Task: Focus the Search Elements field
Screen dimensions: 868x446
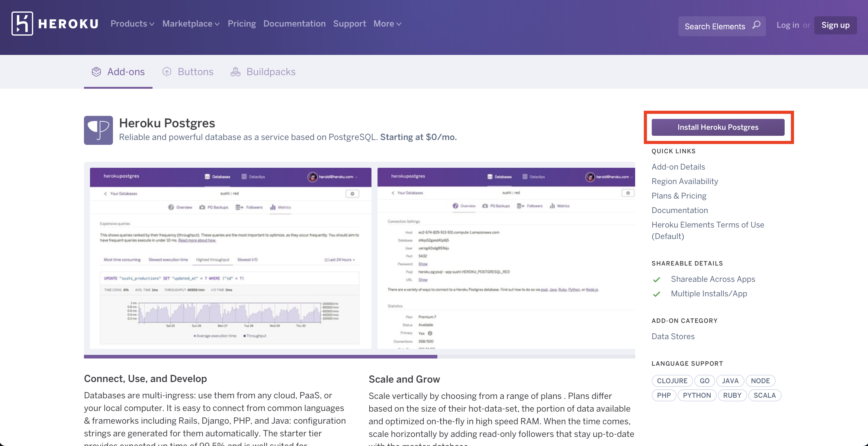Action: point(714,26)
